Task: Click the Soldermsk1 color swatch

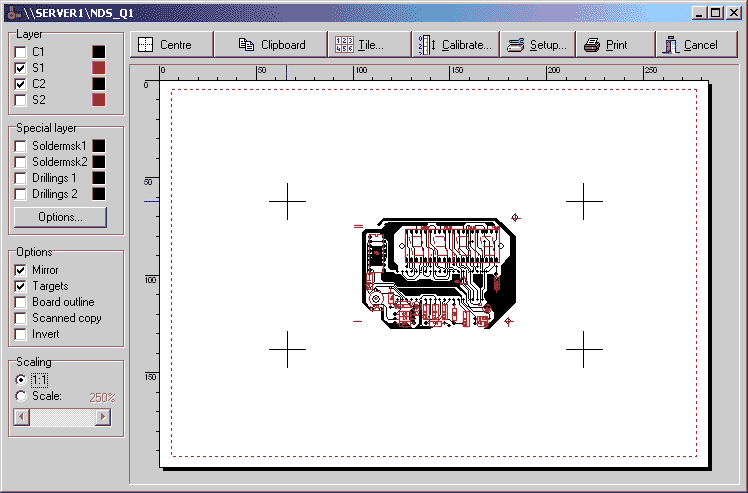Action: [x=98, y=146]
